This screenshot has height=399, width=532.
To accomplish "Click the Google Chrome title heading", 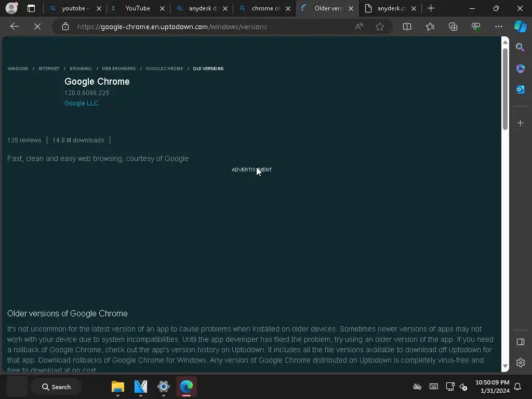I will (x=97, y=82).
